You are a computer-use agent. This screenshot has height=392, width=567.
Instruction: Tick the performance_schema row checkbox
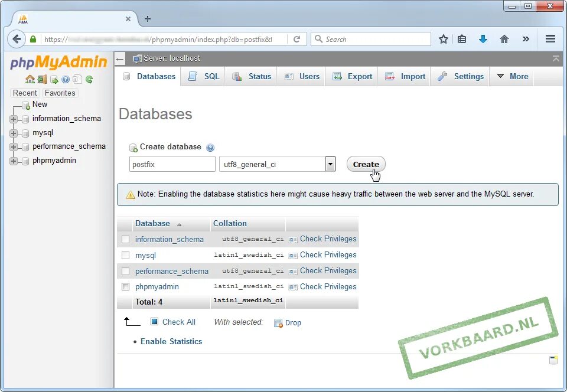(125, 271)
